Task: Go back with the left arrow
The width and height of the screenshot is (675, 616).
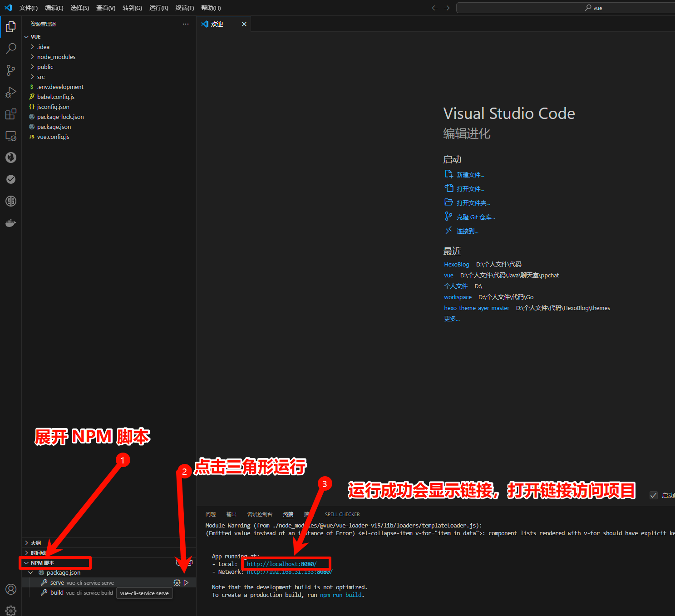Action: (x=435, y=8)
